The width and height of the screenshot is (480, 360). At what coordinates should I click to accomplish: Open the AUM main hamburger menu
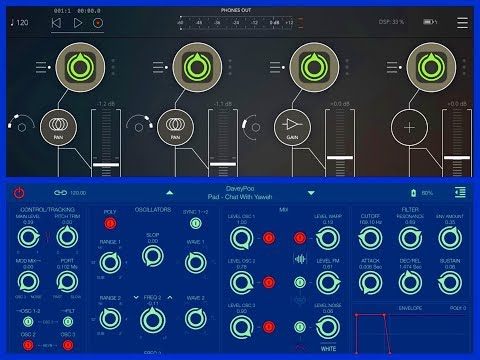point(462,23)
